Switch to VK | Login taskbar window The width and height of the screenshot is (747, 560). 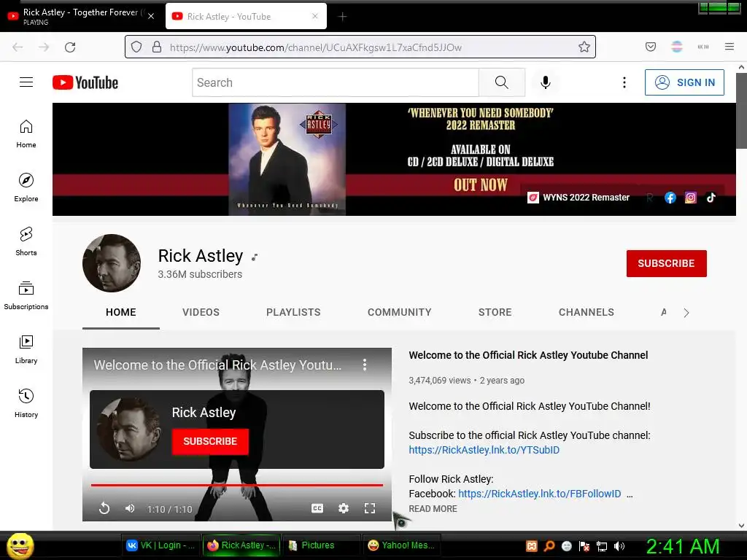(x=161, y=545)
